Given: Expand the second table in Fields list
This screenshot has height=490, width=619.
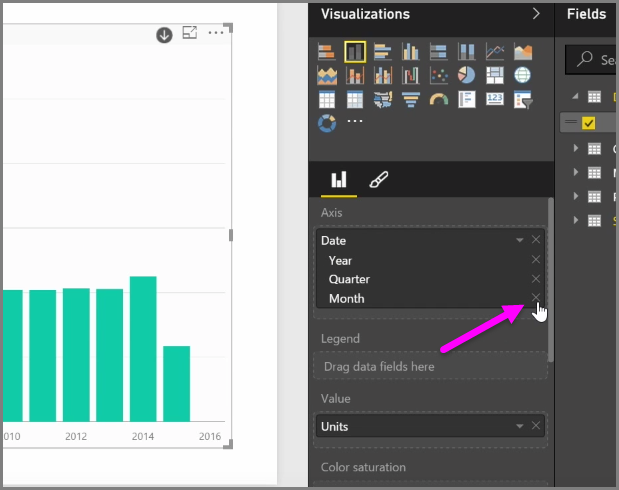Looking at the screenshot, I should tap(576, 148).
